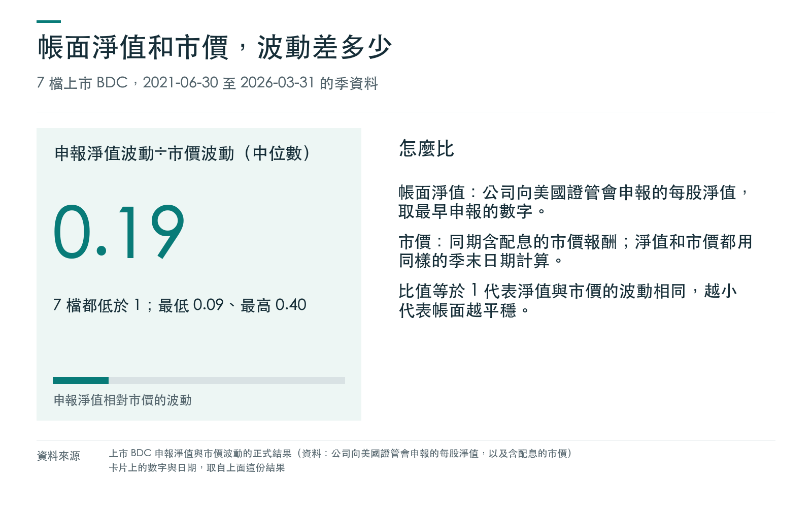
Task: Click the paragraph starting with 帳面淨值：
Action: [x=574, y=202]
